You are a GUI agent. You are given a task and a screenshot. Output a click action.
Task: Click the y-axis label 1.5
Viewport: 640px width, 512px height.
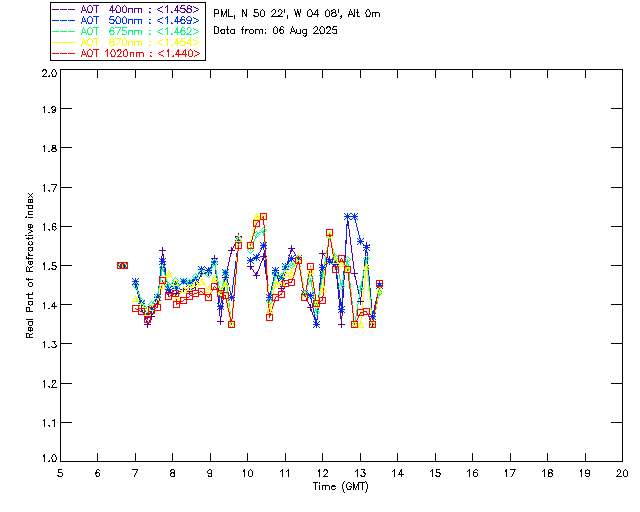(x=49, y=266)
